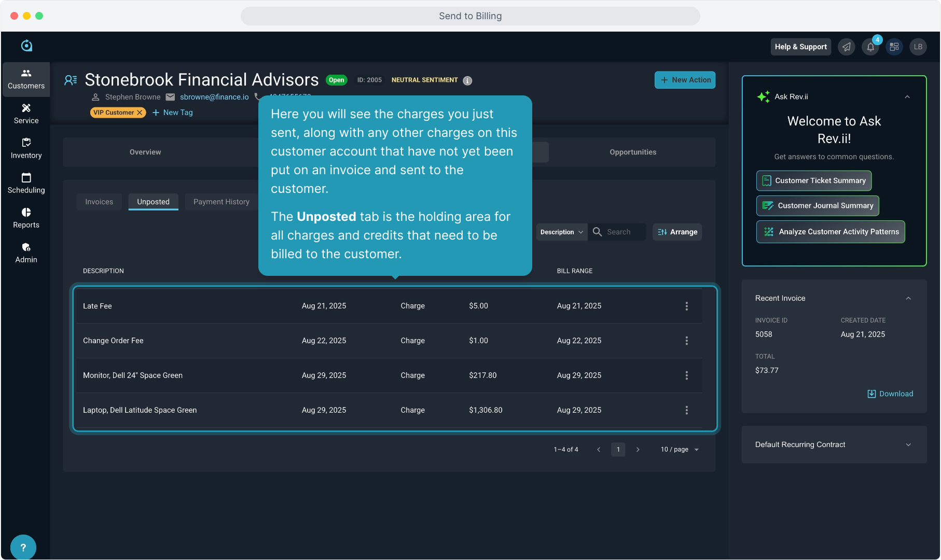Click the Customer Ticket Summary button
This screenshot has width=941, height=560.
pyautogui.click(x=813, y=181)
